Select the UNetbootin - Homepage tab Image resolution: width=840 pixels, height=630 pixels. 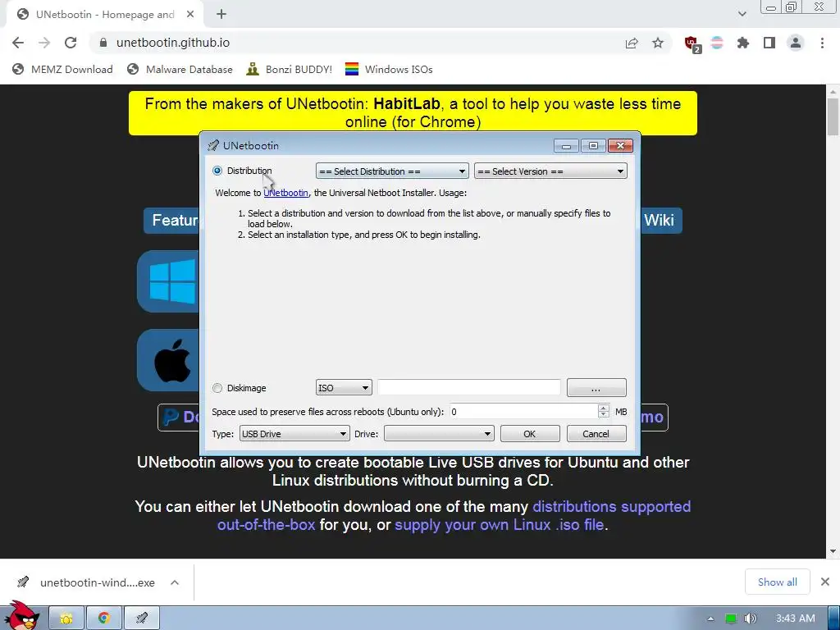click(x=105, y=15)
